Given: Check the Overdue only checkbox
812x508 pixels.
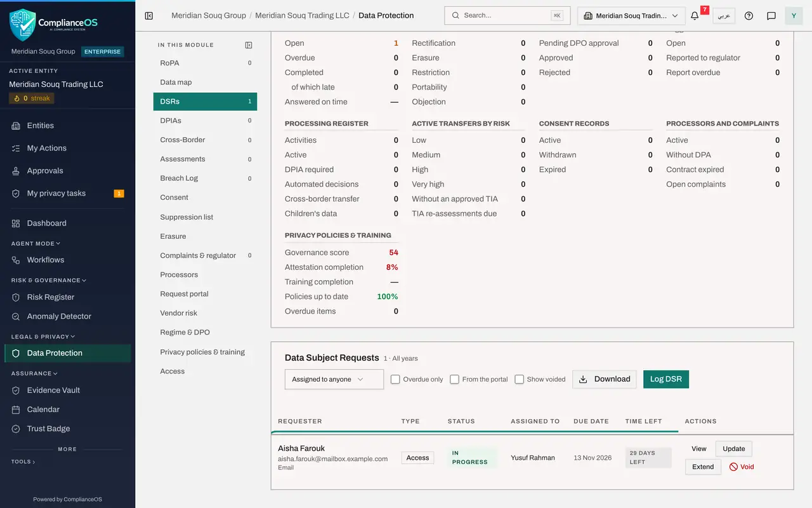Looking at the screenshot, I should pos(395,379).
